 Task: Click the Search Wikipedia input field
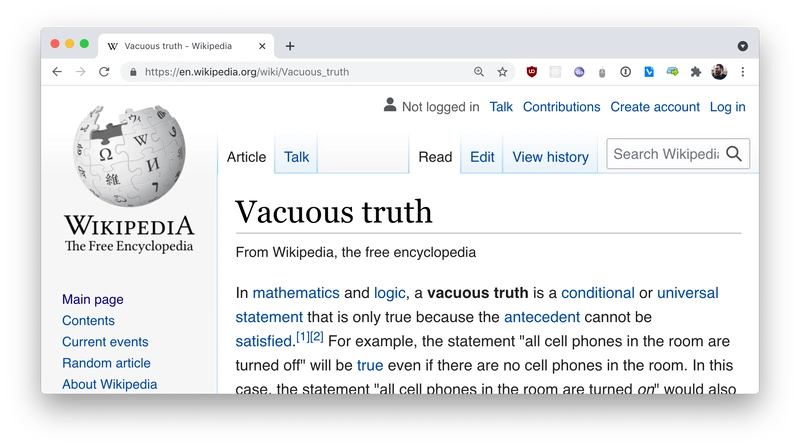tap(665, 154)
